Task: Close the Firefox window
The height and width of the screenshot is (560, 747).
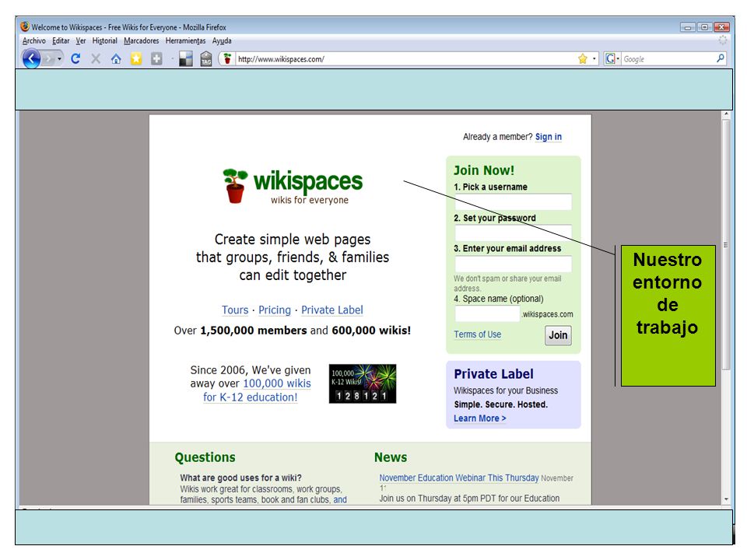Action: 722,27
